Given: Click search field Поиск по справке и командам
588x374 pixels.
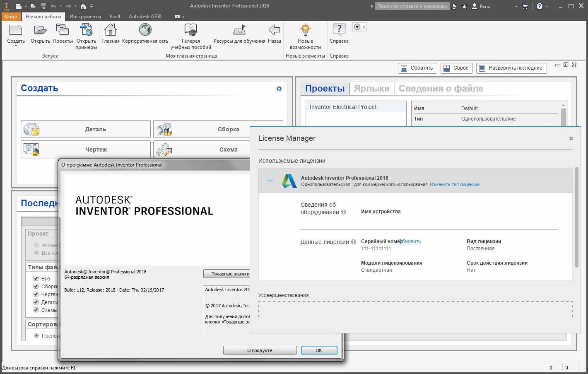Looking at the screenshot, I should 412,6.
